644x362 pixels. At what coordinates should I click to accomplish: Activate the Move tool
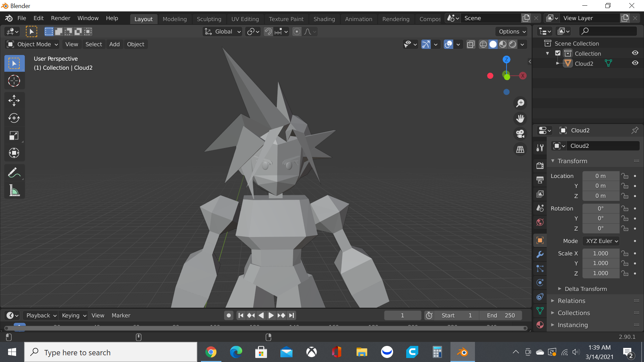point(14,101)
